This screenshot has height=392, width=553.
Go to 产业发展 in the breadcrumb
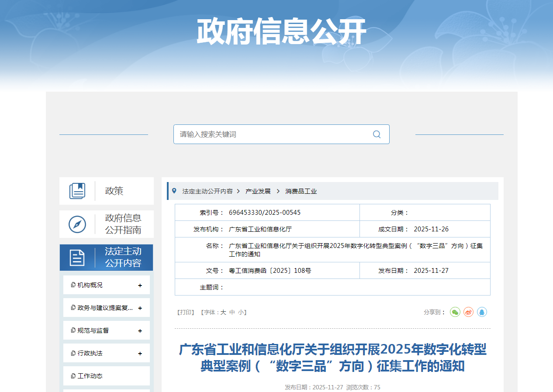click(258, 191)
